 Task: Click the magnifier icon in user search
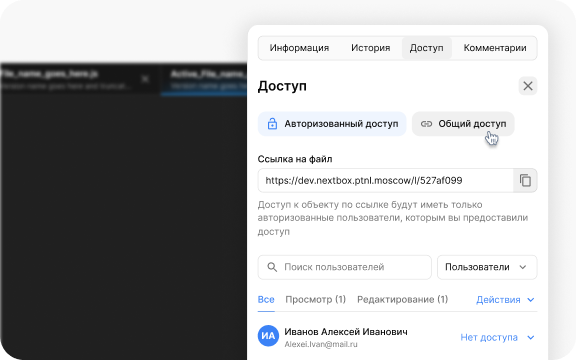pos(272,267)
